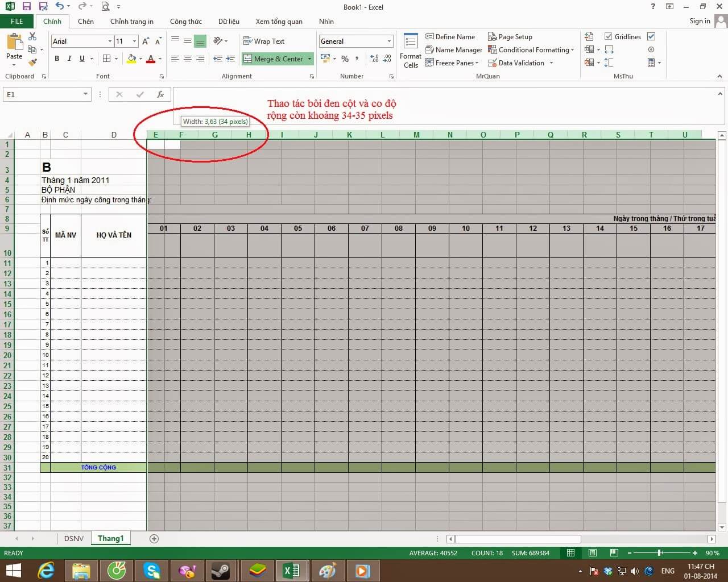Click the Freeze Panes command
728x582 pixels.
pyautogui.click(x=451, y=63)
